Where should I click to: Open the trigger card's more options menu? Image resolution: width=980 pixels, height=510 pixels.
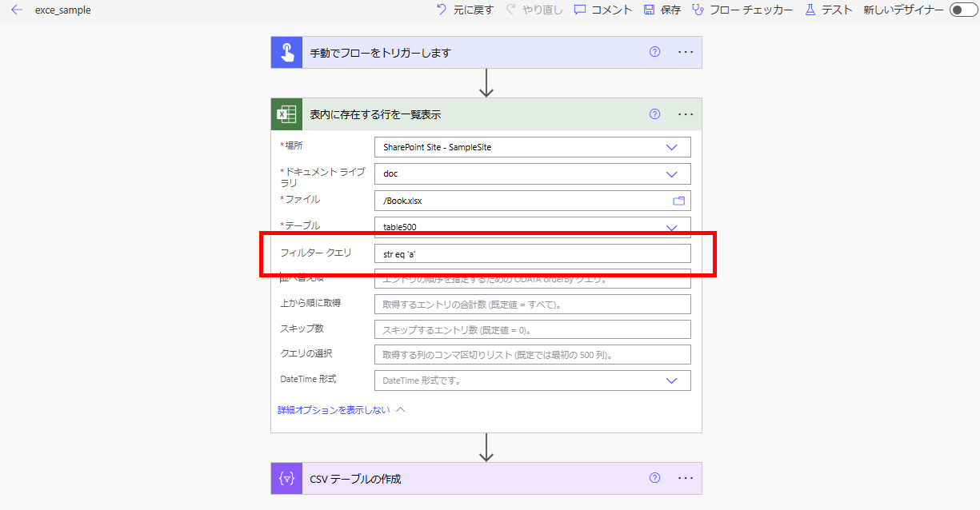coord(685,51)
